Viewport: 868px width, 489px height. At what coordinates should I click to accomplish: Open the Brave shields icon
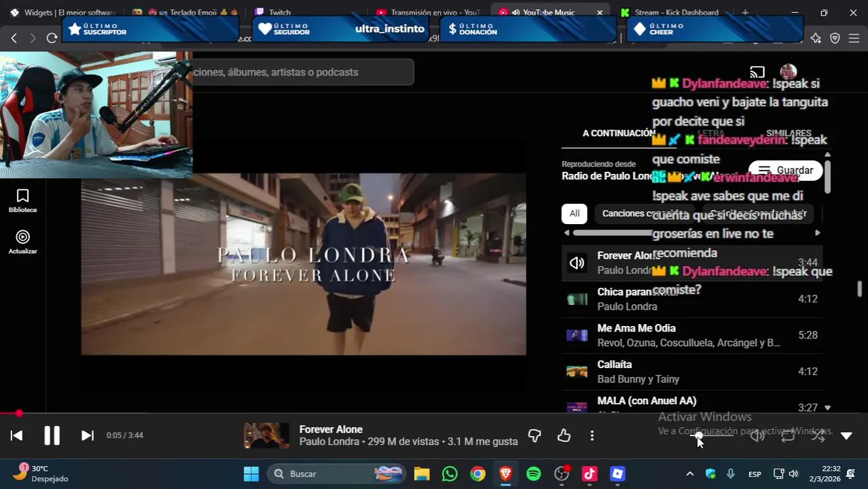coord(835,39)
